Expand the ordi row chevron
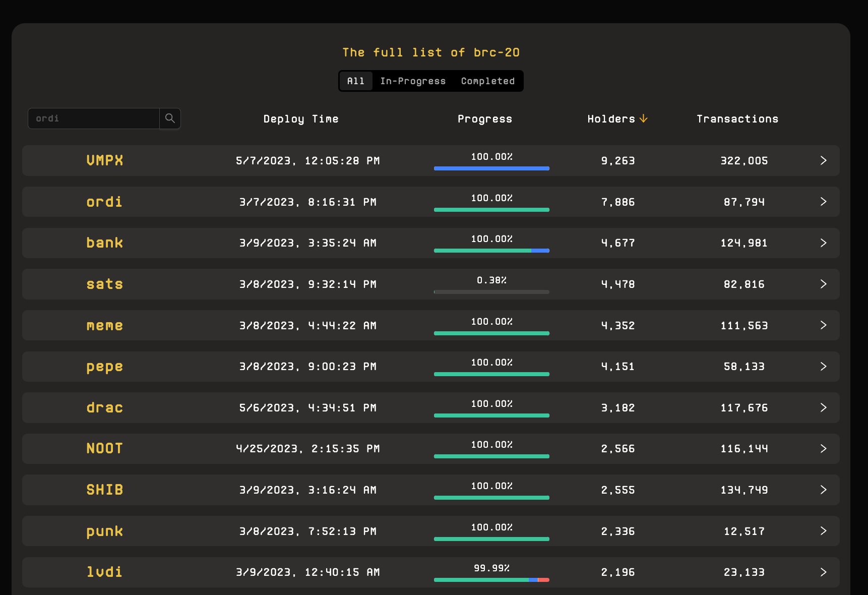This screenshot has width=868, height=595. pos(824,202)
